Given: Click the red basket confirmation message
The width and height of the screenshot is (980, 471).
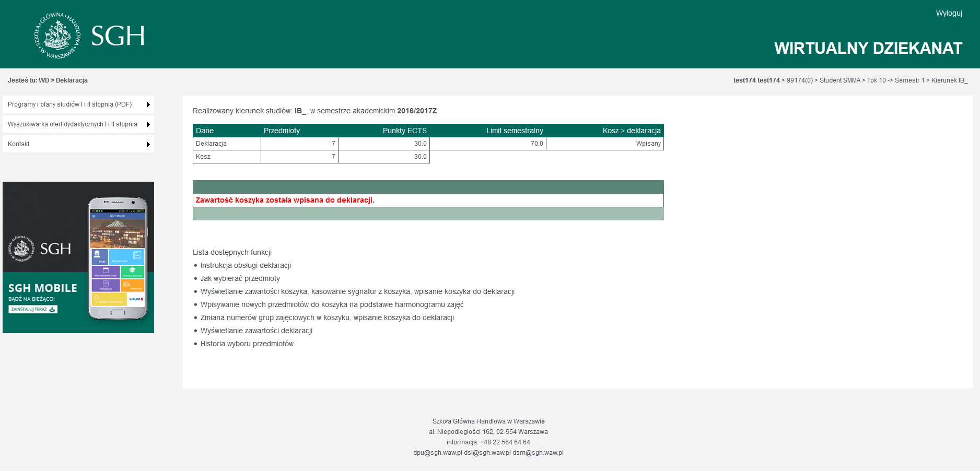Looking at the screenshot, I should coord(285,200).
